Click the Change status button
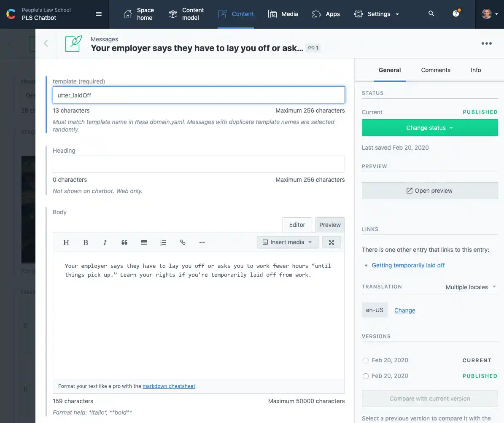This screenshot has width=504, height=423. (x=430, y=128)
